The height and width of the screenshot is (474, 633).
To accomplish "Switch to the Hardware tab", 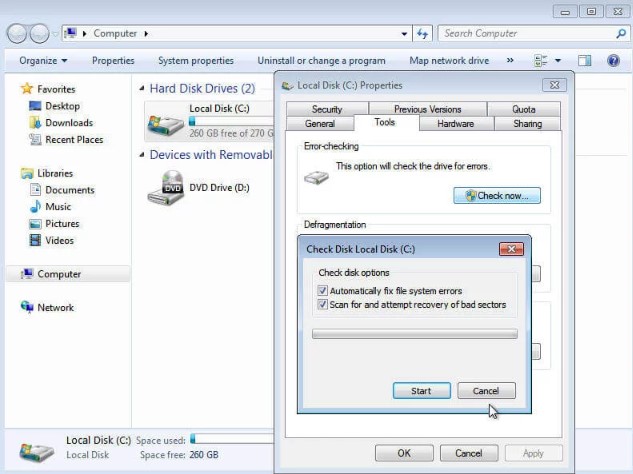I will pyautogui.click(x=456, y=124).
